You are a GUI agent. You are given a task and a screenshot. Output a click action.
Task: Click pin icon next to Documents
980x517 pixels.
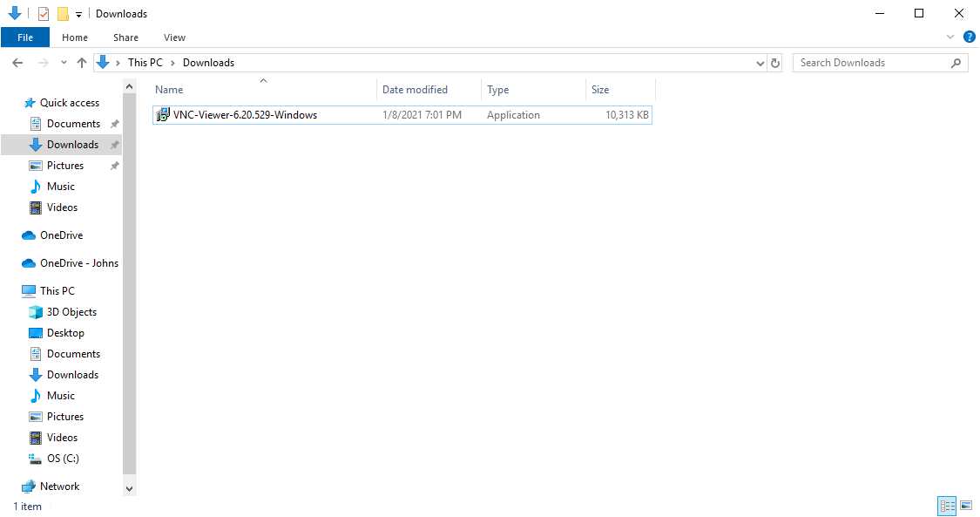[114, 124]
